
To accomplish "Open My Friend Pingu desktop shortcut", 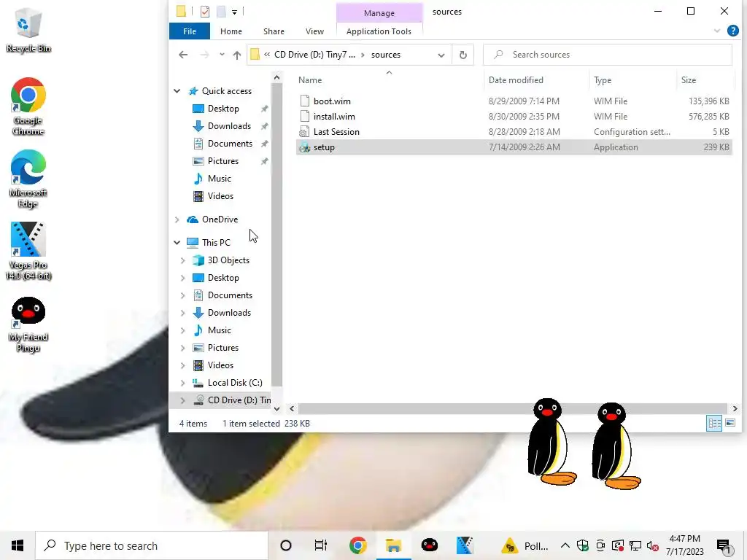I will click(x=28, y=324).
